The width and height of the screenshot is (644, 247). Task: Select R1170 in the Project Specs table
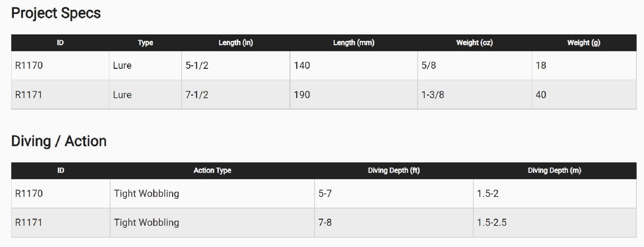click(29, 66)
